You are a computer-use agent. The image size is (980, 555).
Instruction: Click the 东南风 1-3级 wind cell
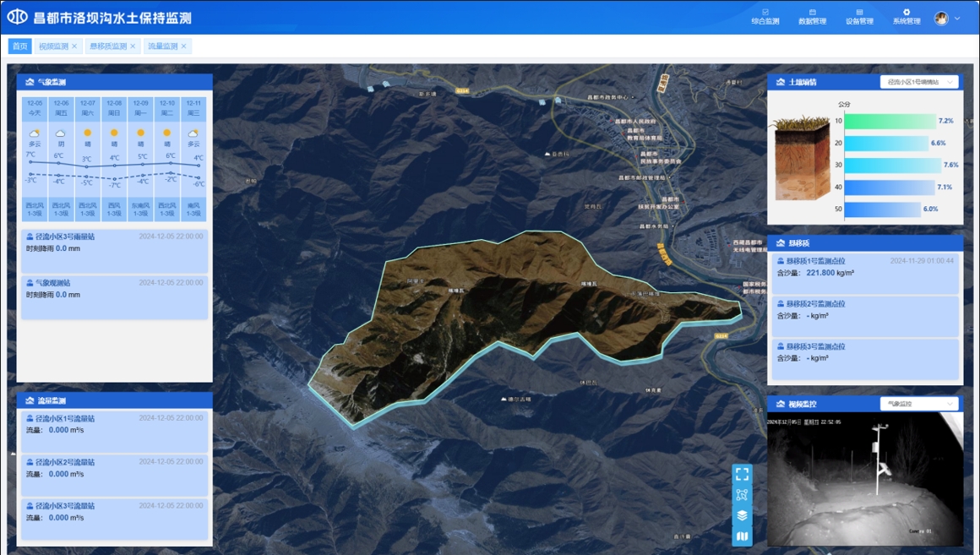click(x=140, y=209)
